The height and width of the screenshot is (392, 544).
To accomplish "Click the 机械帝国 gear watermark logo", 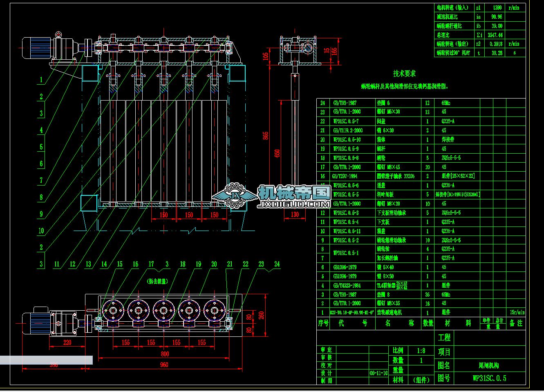I will [x=235, y=195].
